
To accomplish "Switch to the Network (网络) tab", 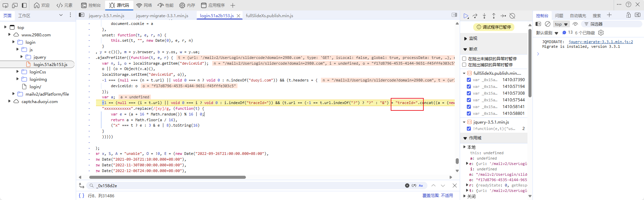I will pos(144,5).
